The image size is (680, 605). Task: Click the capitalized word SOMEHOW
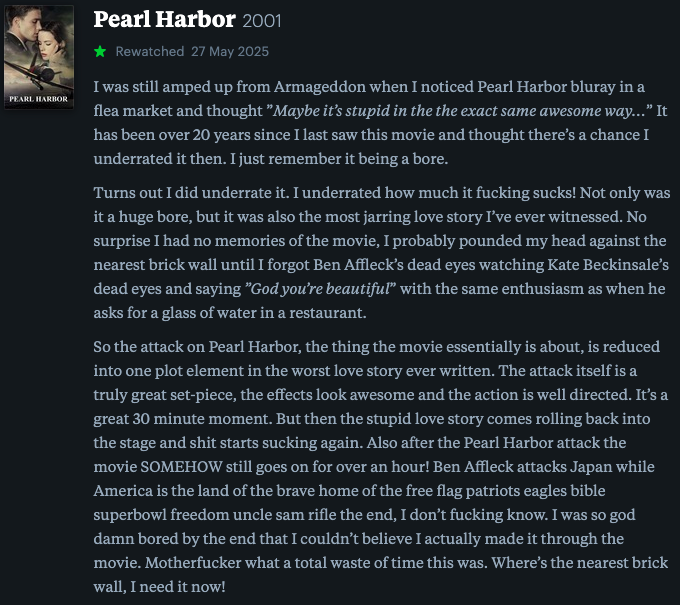tap(181, 467)
